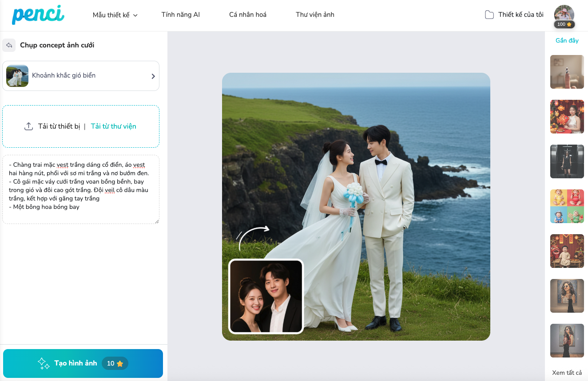This screenshot has width=588, height=381.
Task: Click the back arrow icon
Action: tap(9, 45)
